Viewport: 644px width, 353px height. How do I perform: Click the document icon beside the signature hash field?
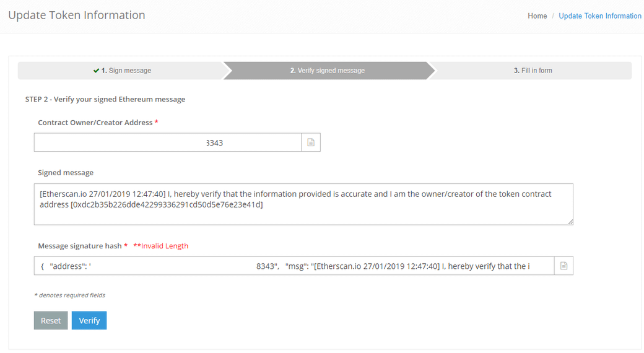coord(563,266)
